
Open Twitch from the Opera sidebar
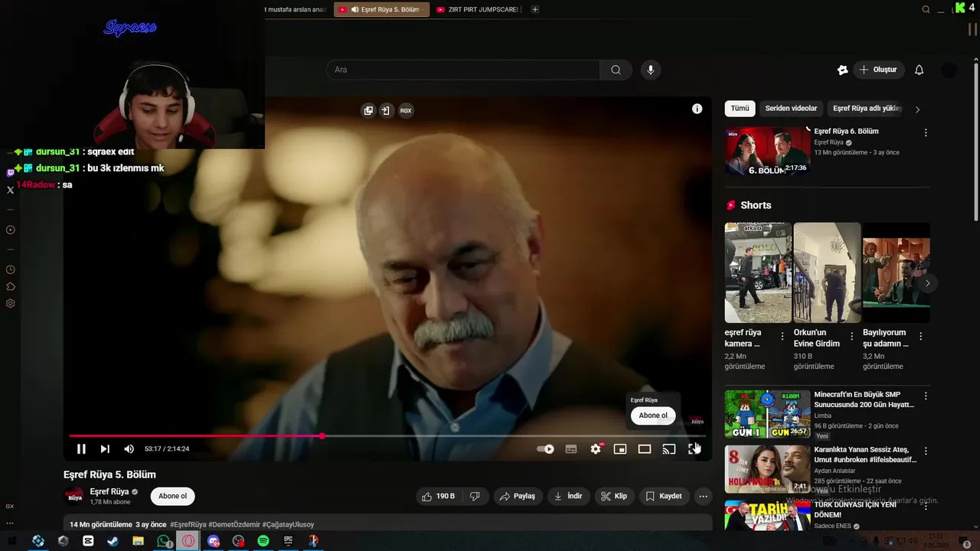(11, 173)
